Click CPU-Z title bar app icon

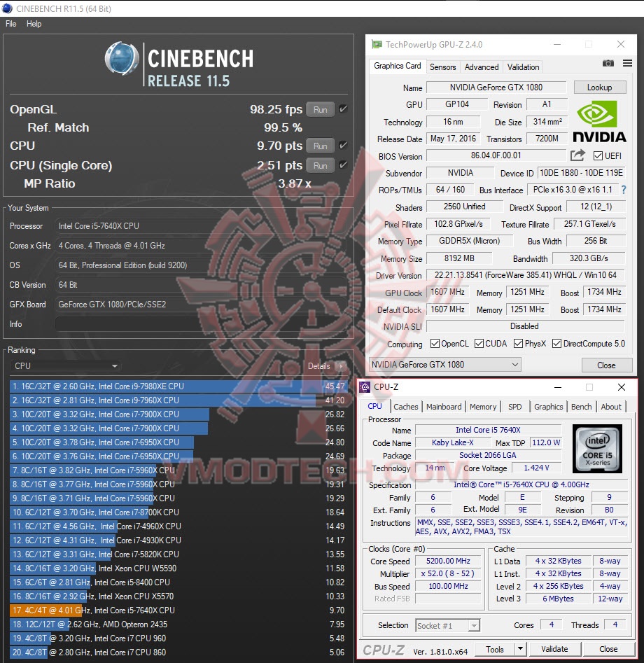365,387
